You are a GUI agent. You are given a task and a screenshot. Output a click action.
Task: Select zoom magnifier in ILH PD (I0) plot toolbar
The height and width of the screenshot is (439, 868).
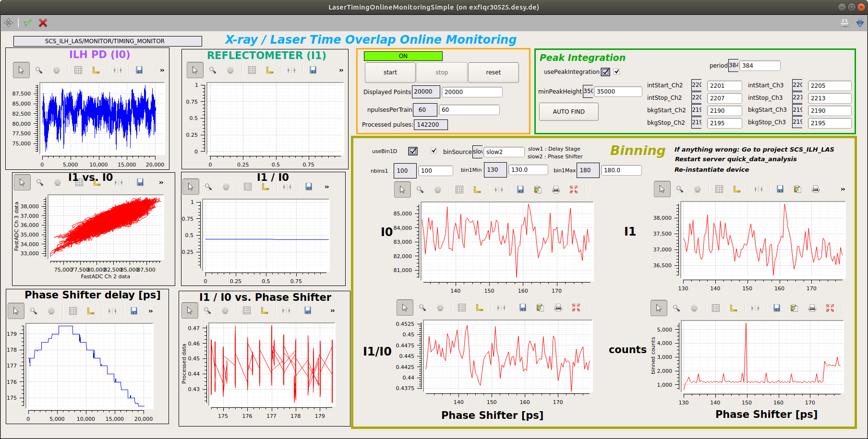(x=39, y=70)
